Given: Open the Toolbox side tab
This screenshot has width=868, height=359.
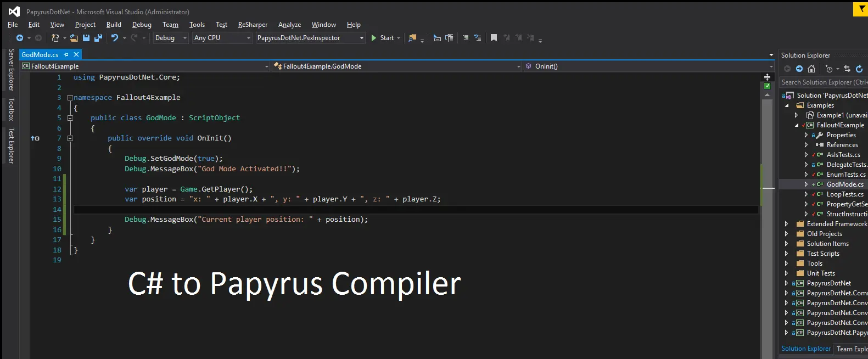Looking at the screenshot, I should pyautogui.click(x=11, y=109).
